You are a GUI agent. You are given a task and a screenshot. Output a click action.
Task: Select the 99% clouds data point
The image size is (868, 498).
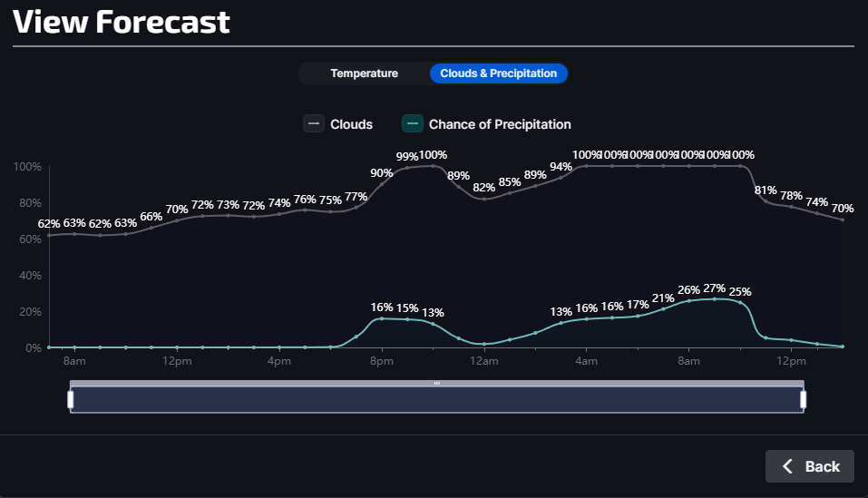(407, 168)
